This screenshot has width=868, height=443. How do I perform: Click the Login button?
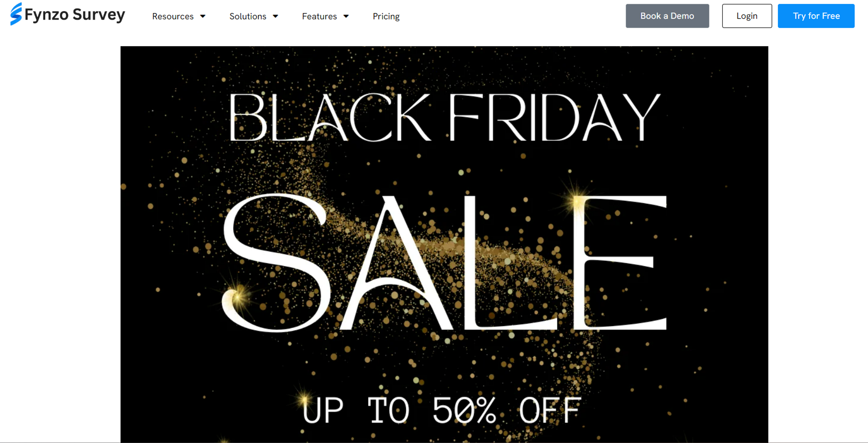[x=747, y=16]
